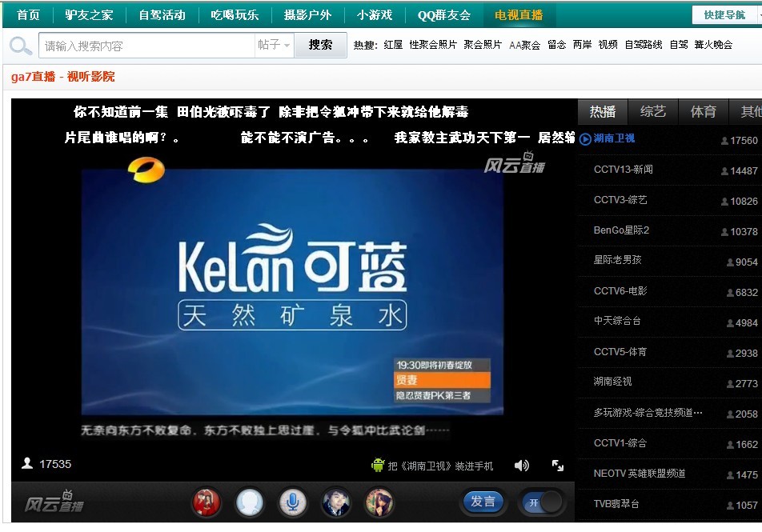This screenshot has height=532, width=762.
Task: Select the 电视直播 nav tab
Action: 519,15
